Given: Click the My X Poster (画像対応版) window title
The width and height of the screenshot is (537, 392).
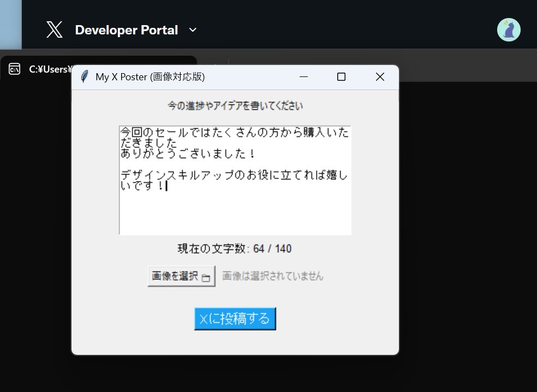Looking at the screenshot, I should (150, 77).
